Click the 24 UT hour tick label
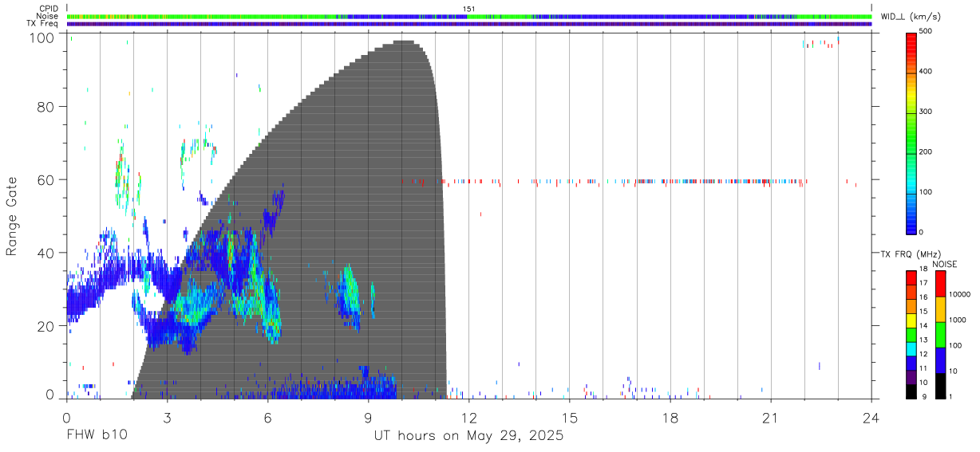 pos(871,416)
